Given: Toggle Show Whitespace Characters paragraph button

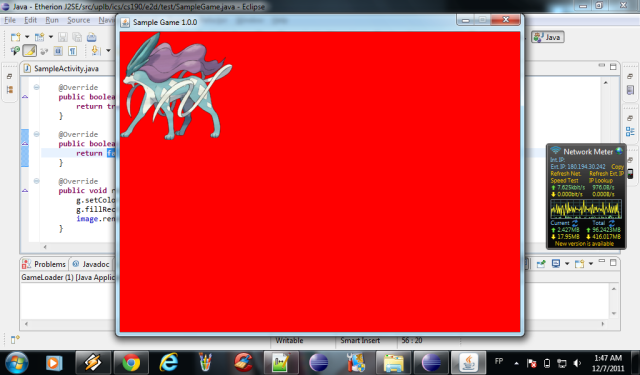Looking at the screenshot, I should 72,51.
